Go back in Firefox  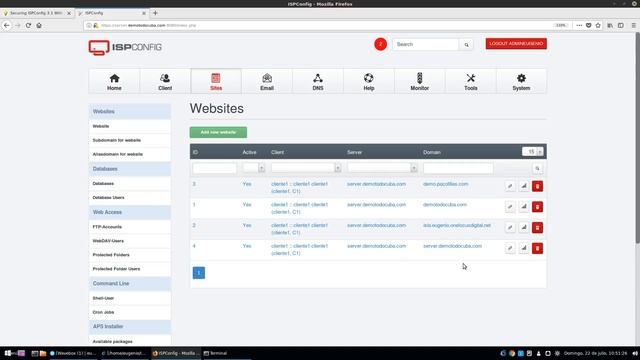7,25
